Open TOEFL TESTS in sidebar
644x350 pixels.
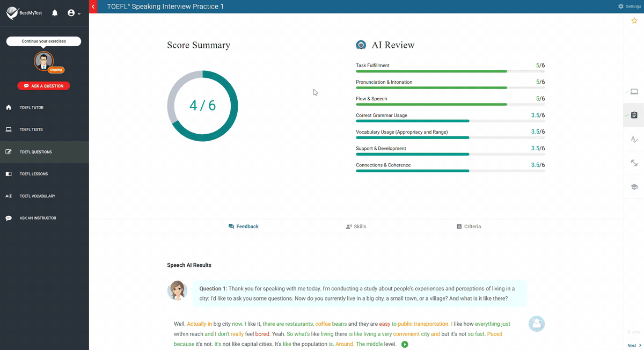tap(45, 129)
